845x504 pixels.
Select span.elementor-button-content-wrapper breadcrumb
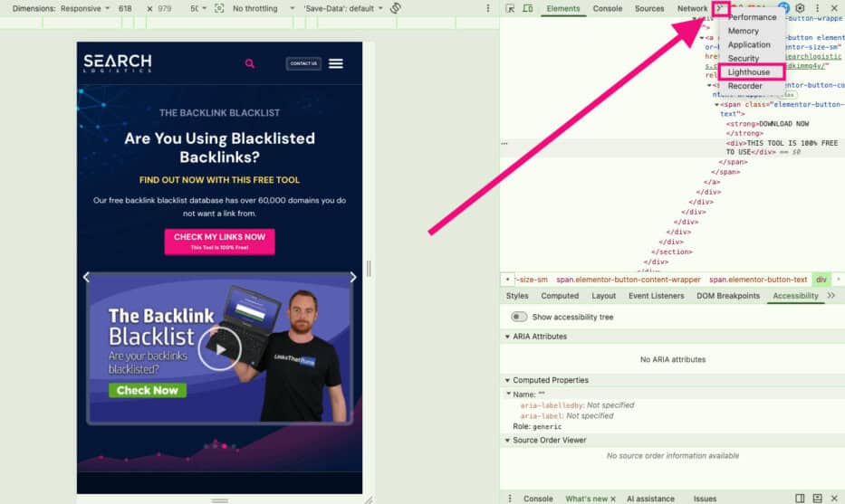[x=629, y=280]
